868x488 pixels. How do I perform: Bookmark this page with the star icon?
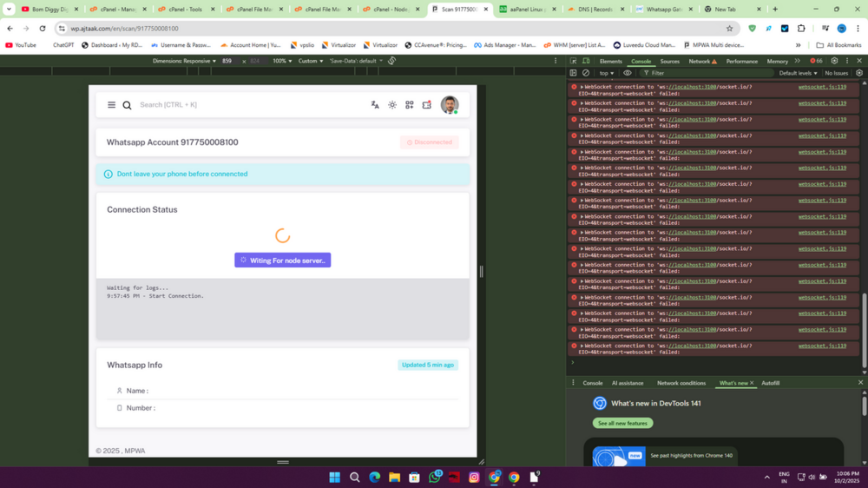click(x=730, y=29)
